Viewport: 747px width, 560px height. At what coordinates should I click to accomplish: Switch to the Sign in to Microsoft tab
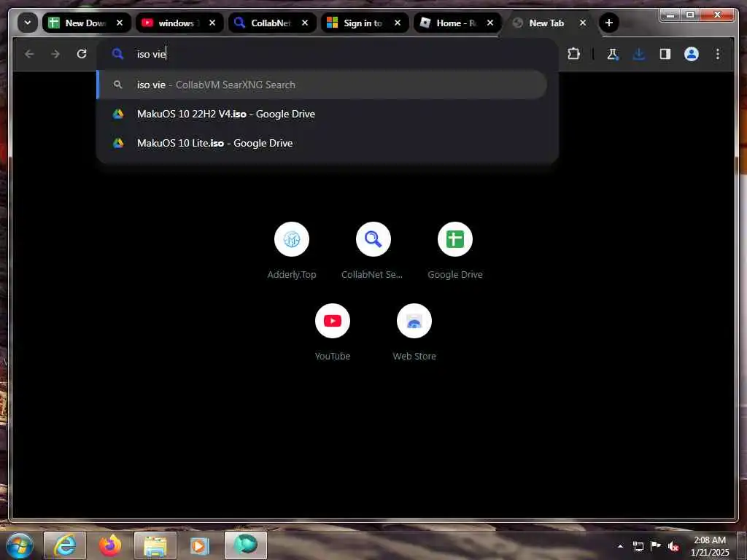tap(365, 23)
